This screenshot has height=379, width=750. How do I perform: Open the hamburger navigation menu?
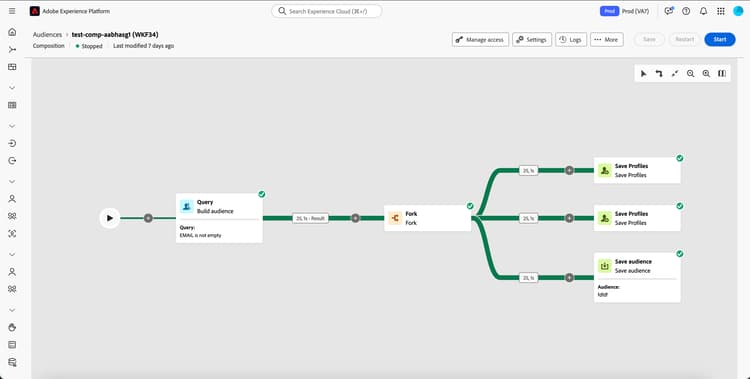(x=12, y=11)
